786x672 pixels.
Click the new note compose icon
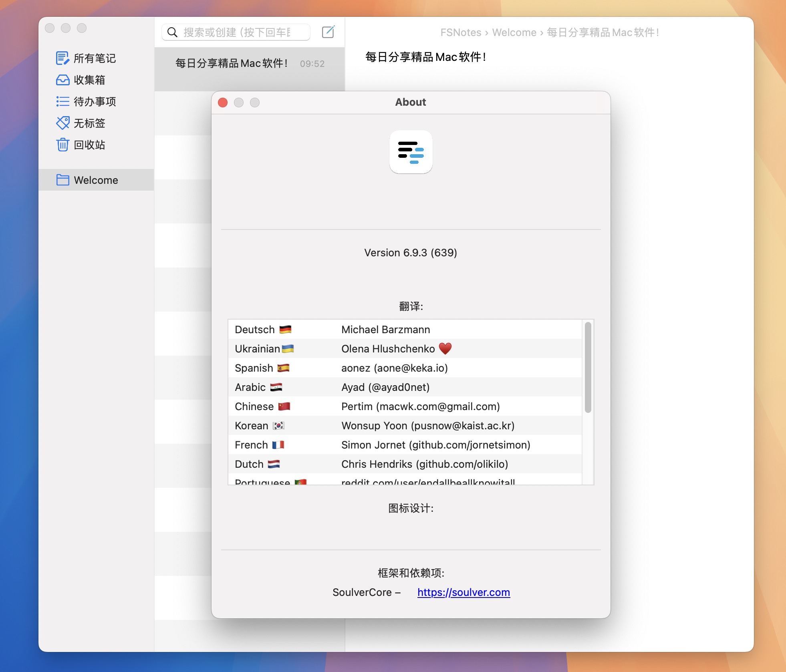click(x=328, y=32)
